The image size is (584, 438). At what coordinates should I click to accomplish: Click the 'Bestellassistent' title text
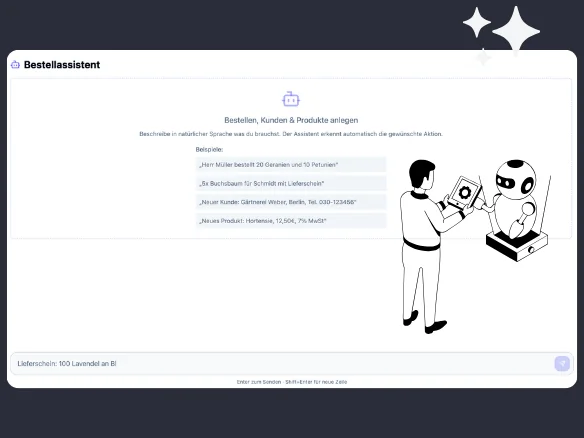click(x=62, y=65)
